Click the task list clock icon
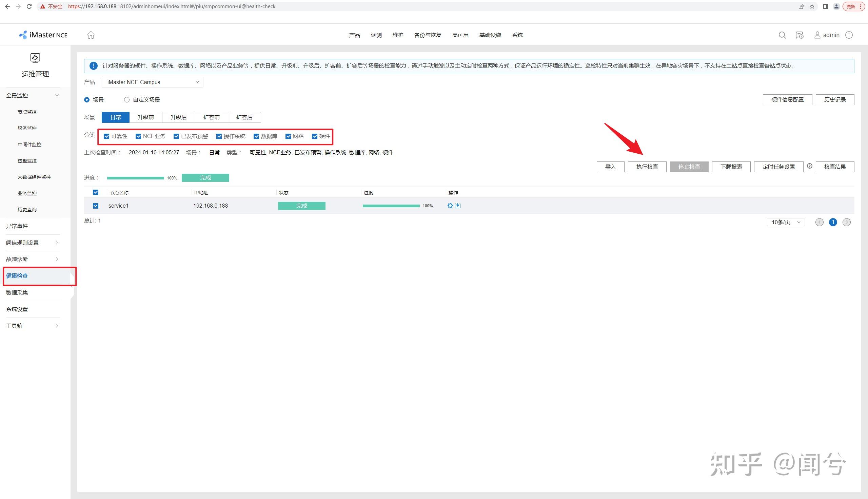 pos(800,35)
